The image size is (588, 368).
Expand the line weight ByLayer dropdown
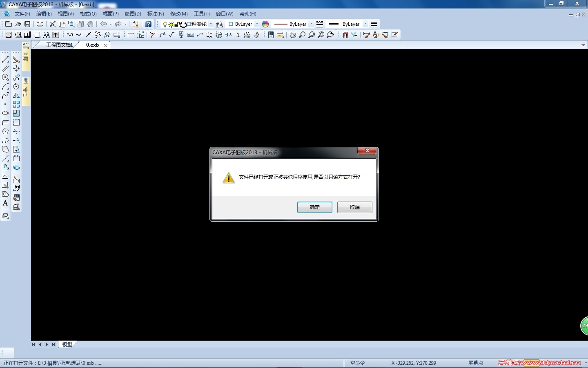click(x=365, y=24)
